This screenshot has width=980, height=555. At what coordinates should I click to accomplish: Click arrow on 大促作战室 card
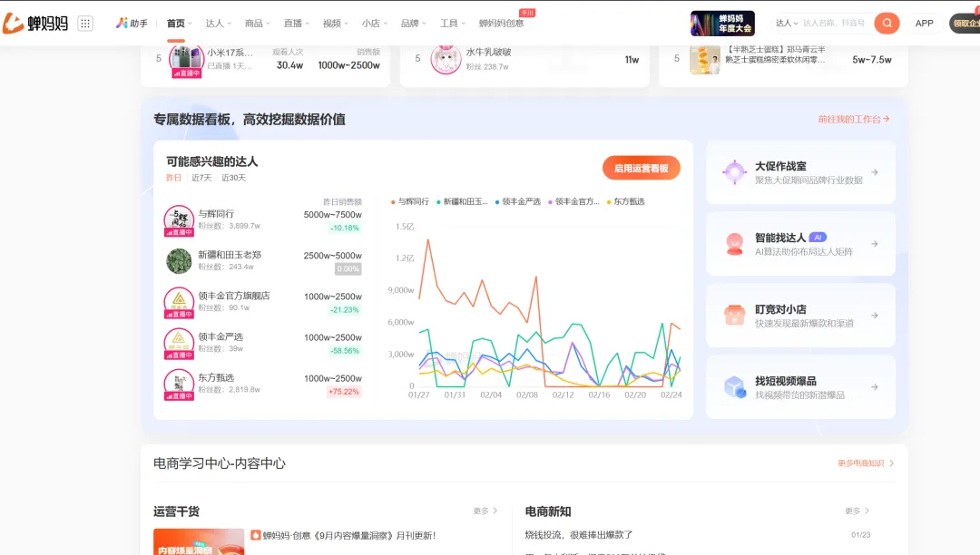pos(875,172)
